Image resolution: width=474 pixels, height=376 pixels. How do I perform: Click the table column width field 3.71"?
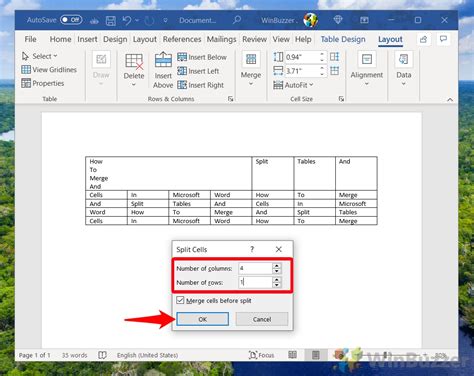click(x=301, y=71)
